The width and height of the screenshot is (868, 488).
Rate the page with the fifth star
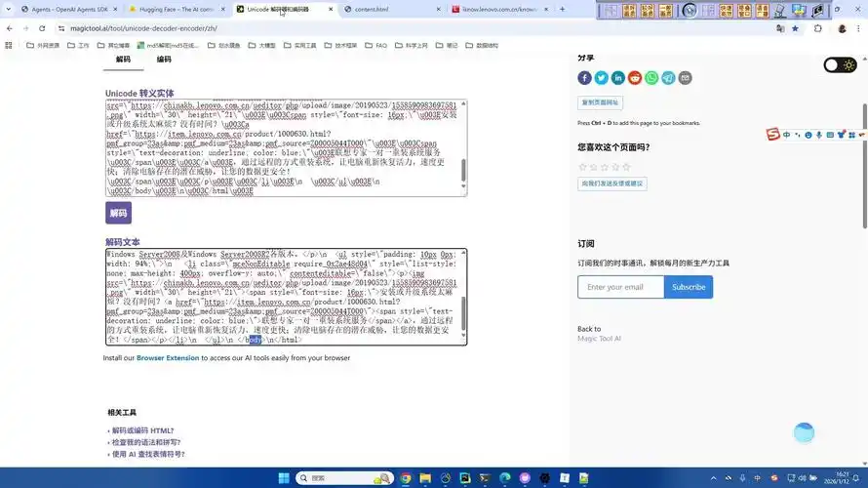626,167
